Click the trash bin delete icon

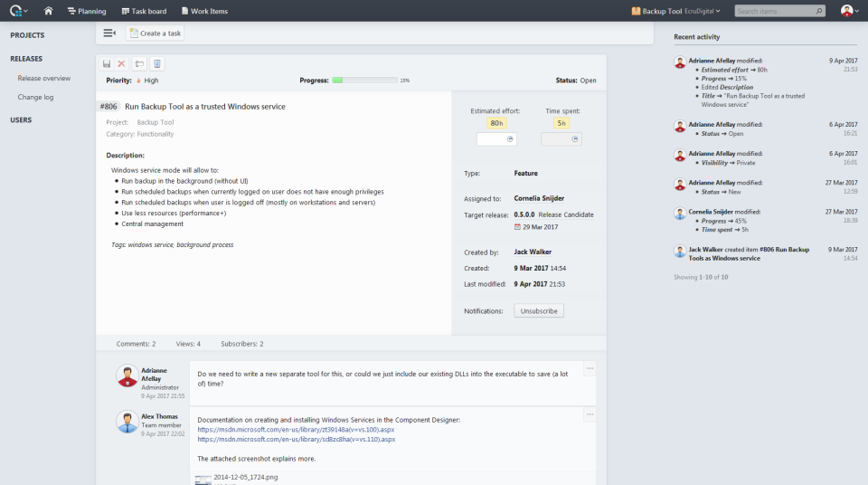[157, 63]
